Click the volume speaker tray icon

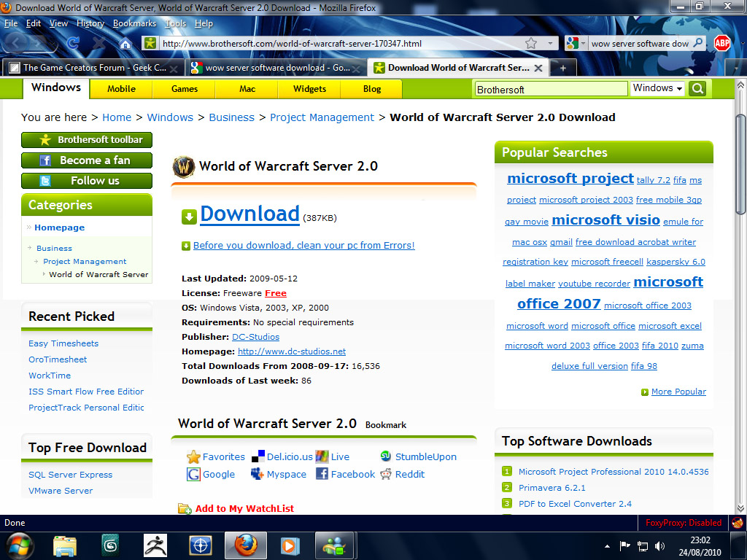tap(659, 546)
